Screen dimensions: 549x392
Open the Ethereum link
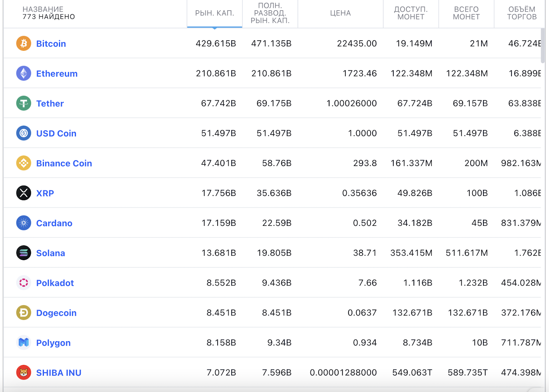[x=57, y=73]
